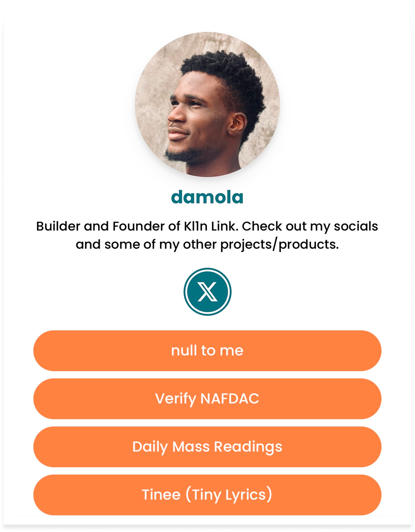Open the avatar image of damola
The width and height of the screenshot is (415, 532).
(x=207, y=105)
